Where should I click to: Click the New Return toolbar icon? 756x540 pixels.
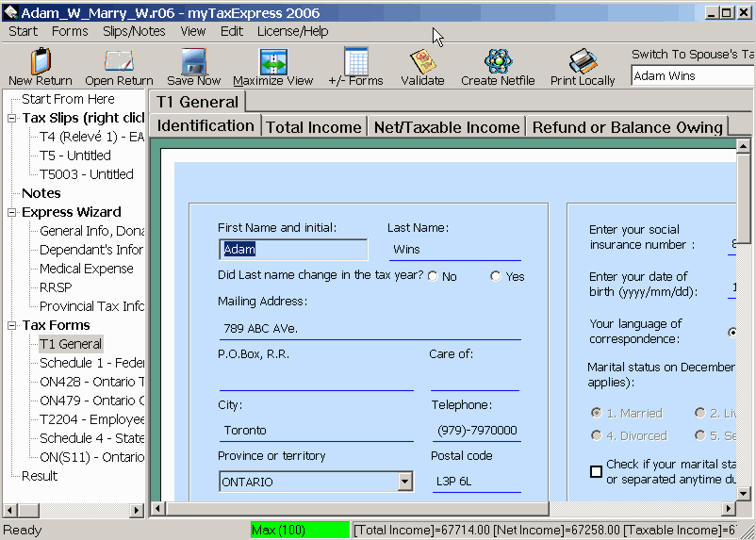point(40,62)
